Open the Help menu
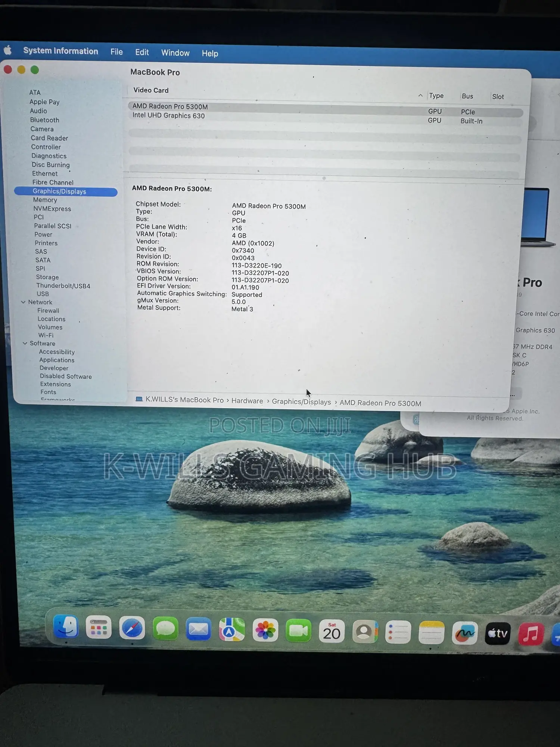 coord(210,54)
